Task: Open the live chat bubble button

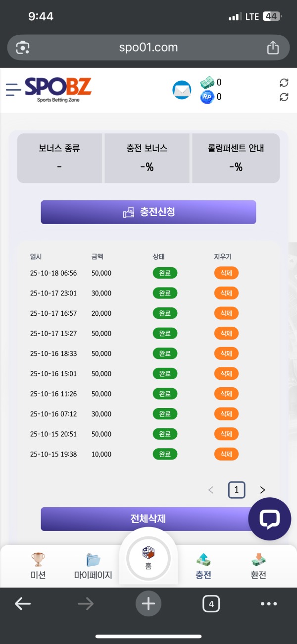Action: pos(270,519)
